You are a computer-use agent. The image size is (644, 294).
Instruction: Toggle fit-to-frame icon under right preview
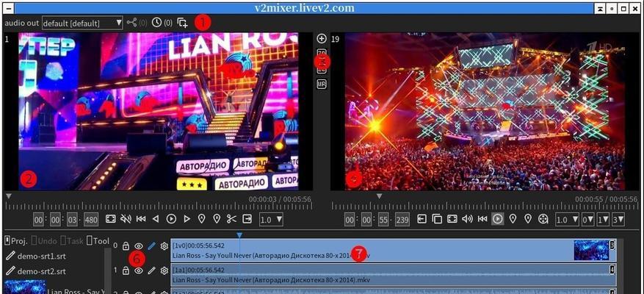click(x=452, y=219)
